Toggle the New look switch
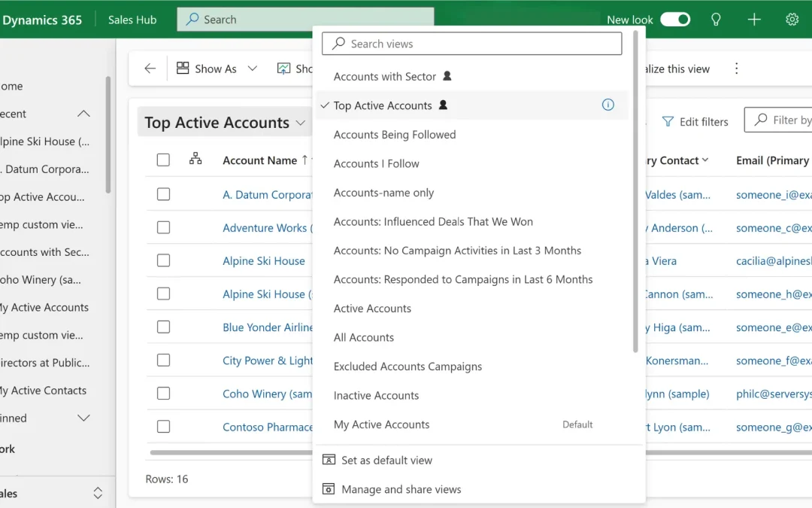This screenshot has width=812, height=508. click(x=675, y=20)
